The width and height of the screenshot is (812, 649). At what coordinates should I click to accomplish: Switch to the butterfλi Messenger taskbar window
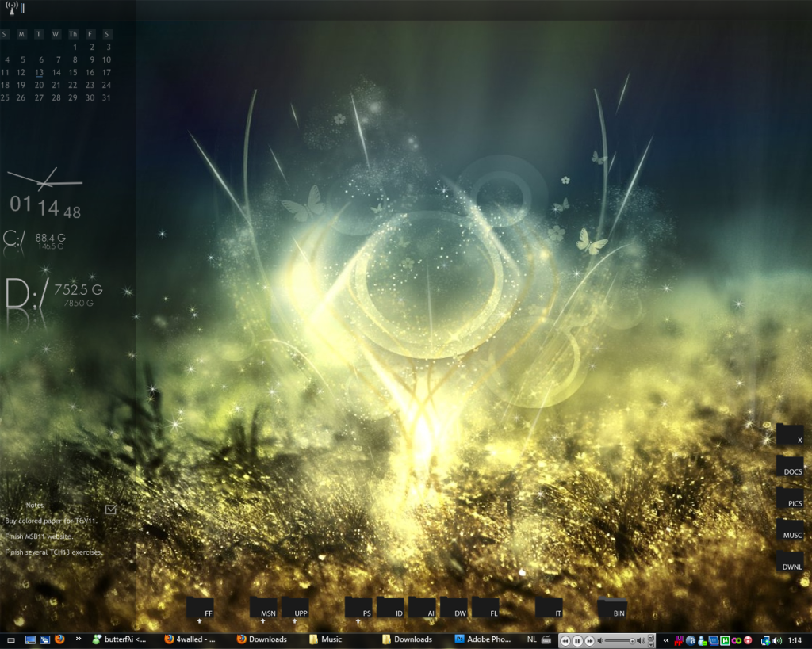tap(120, 639)
